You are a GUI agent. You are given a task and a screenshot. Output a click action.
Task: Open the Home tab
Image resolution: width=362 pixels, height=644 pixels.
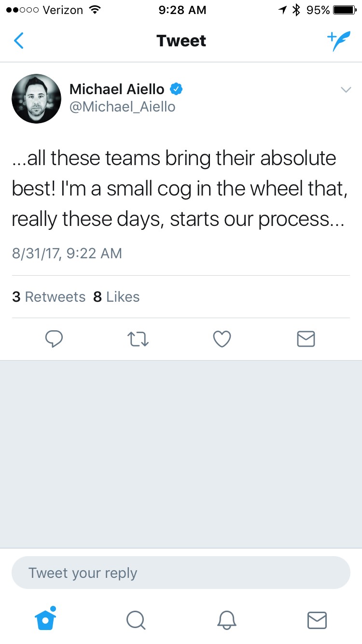46,619
